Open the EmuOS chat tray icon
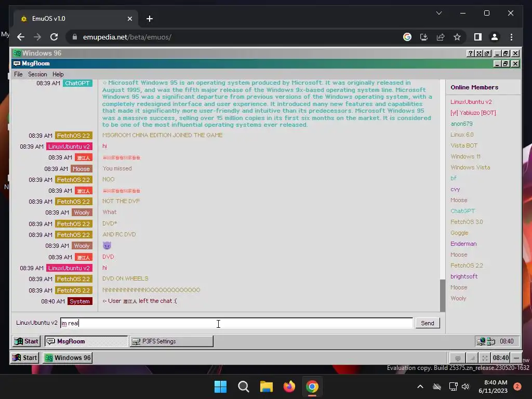Viewport: 532px width, 399px height. (x=458, y=358)
